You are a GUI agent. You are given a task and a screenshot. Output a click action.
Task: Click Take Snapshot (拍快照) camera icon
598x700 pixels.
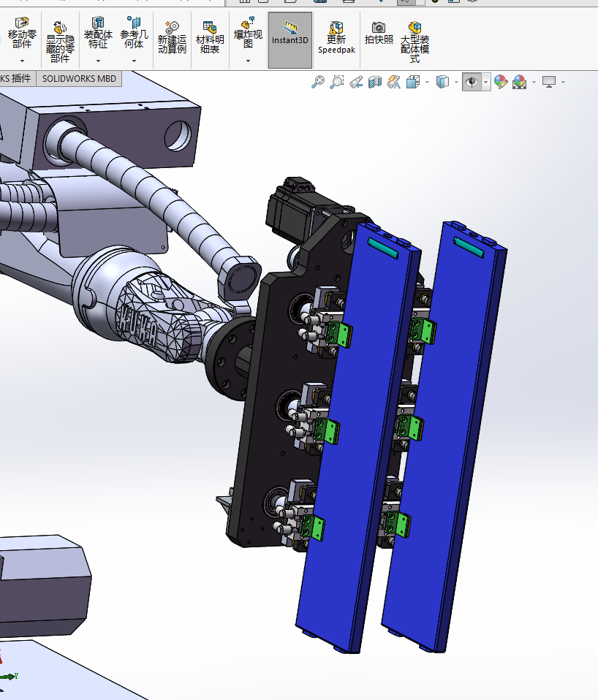point(379,33)
